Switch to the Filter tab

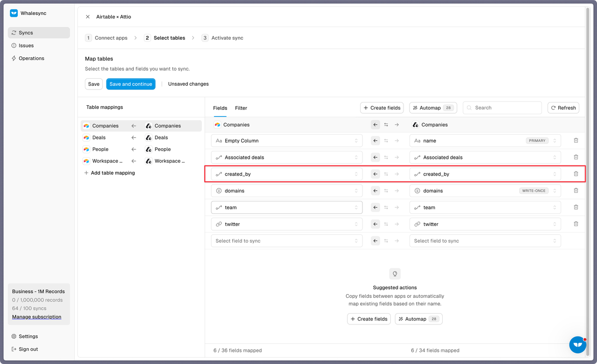pyautogui.click(x=241, y=108)
